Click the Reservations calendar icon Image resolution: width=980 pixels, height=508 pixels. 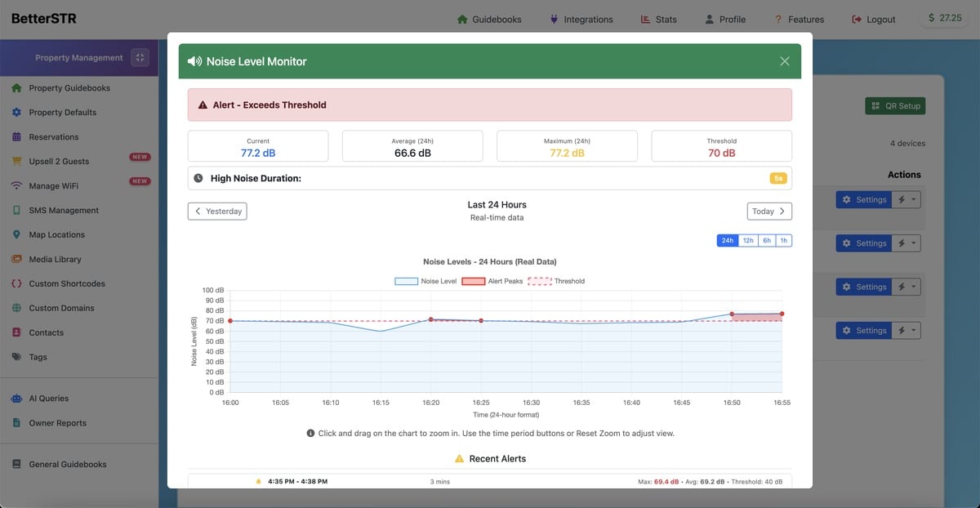coord(16,137)
